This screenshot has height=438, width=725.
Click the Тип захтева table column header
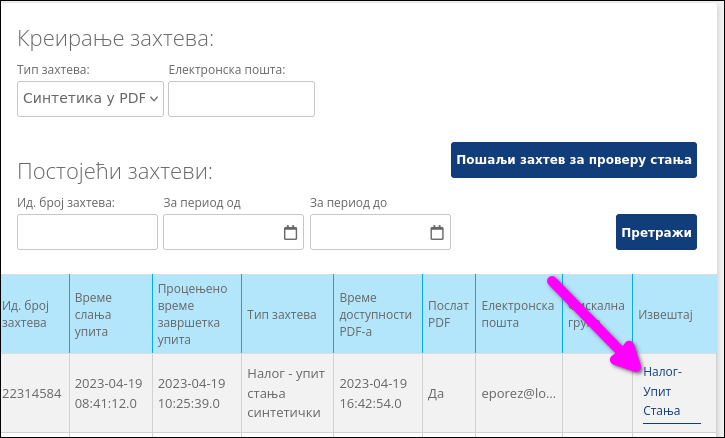[x=283, y=314]
